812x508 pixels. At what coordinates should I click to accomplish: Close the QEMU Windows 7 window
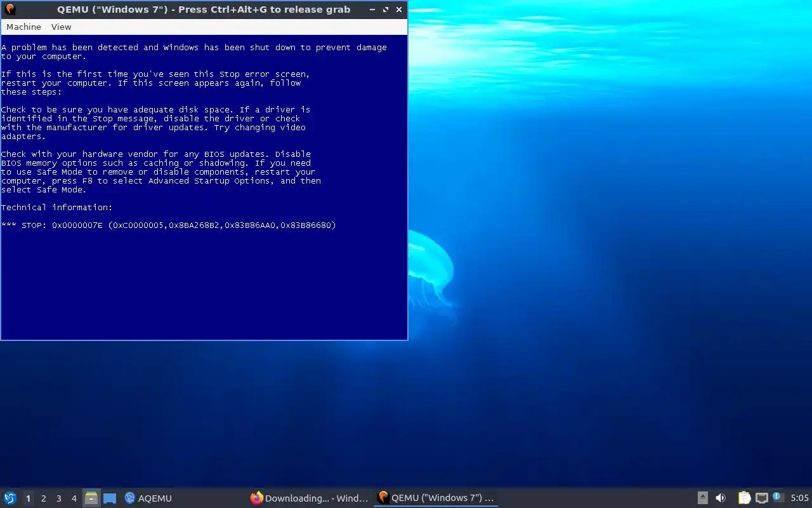pyautogui.click(x=399, y=10)
